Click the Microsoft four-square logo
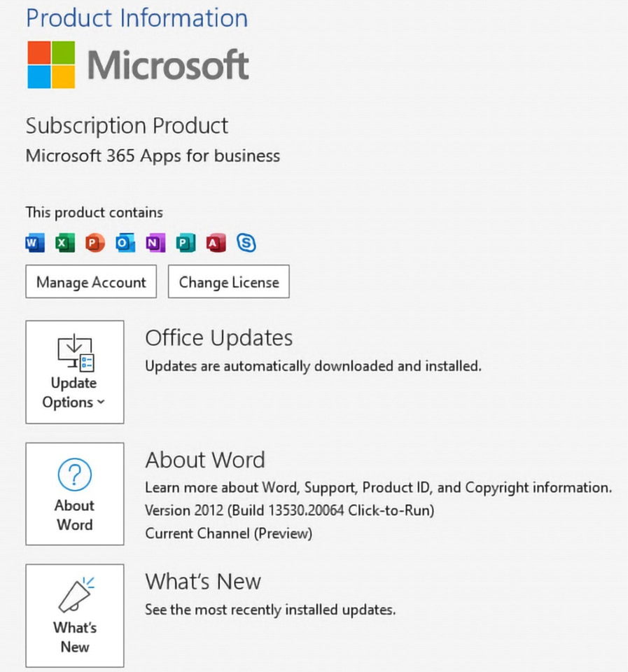 click(51, 64)
